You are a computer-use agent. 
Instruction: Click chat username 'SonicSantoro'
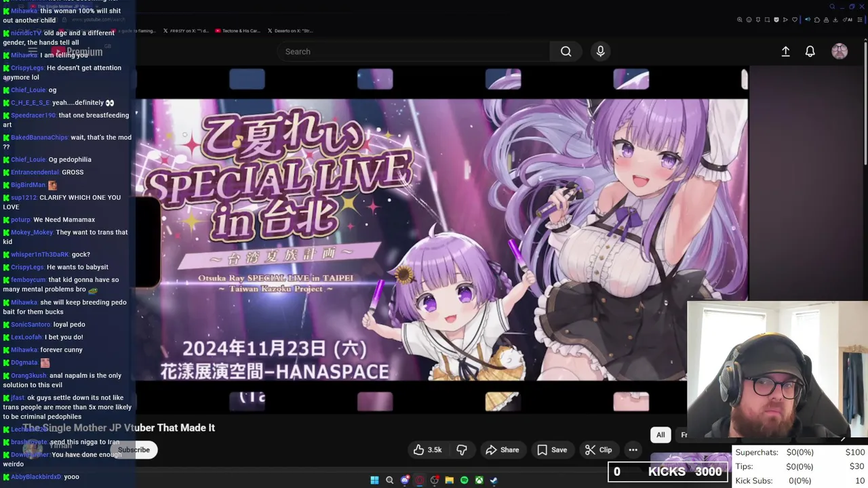(x=31, y=325)
